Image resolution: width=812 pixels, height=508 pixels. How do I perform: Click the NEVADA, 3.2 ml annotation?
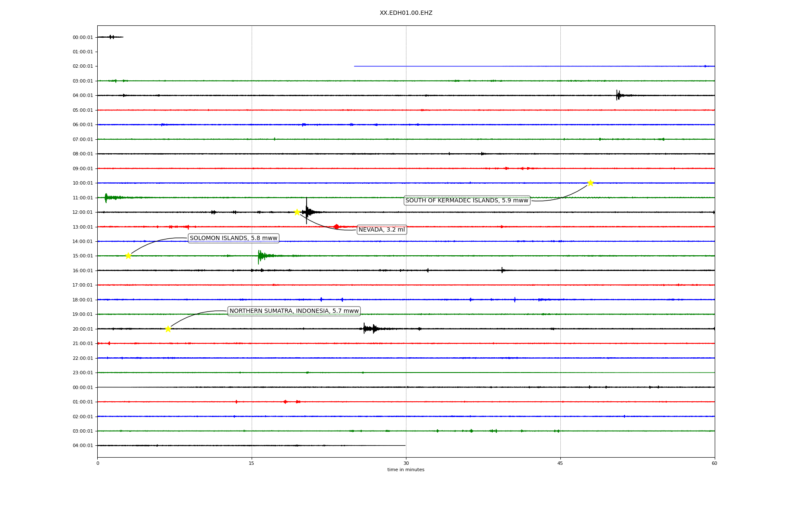[x=381, y=230]
